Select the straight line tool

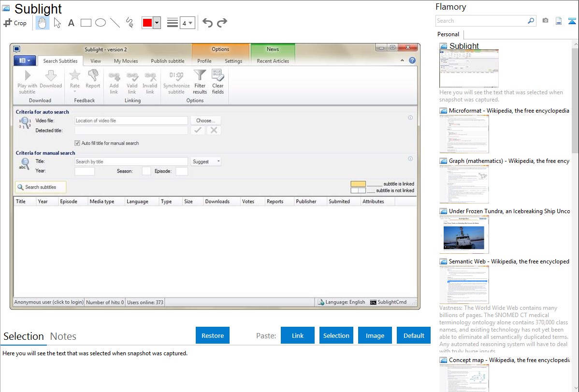(115, 23)
